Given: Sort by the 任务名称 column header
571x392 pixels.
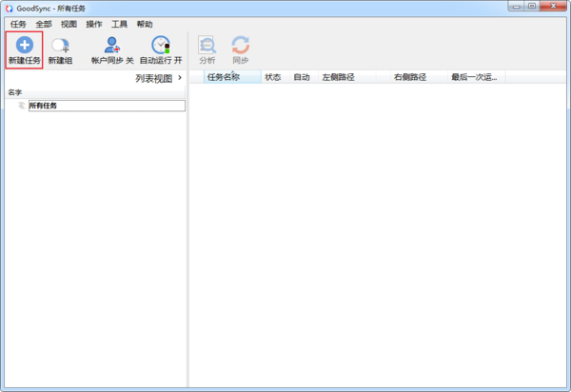Looking at the screenshot, I should point(224,77).
